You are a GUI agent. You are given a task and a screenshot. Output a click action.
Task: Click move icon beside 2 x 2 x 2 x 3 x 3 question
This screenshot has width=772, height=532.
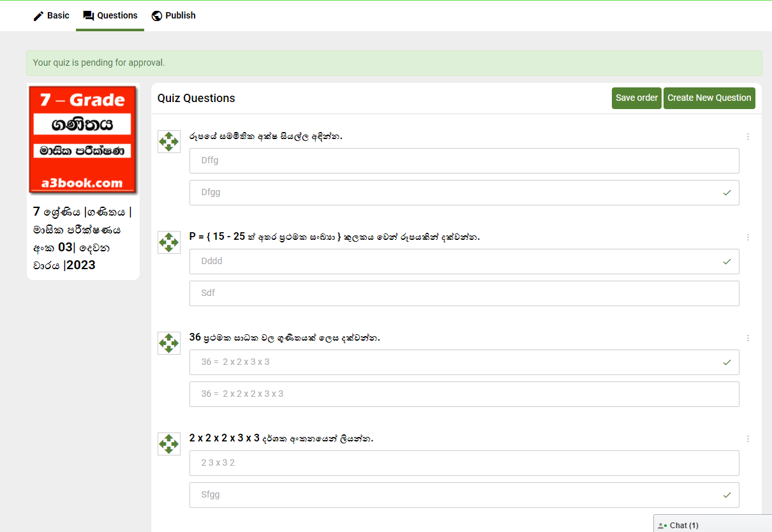pos(169,444)
